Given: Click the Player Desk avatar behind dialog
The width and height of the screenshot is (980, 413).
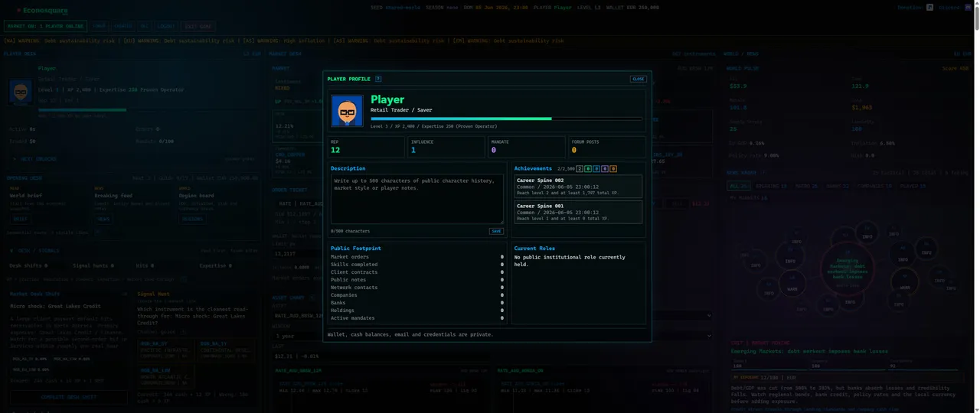Looking at the screenshot, I should [21, 93].
